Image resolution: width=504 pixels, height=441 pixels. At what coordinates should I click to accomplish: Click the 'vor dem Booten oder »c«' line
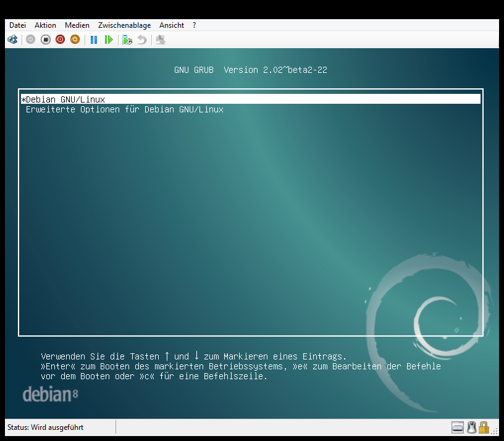point(154,376)
